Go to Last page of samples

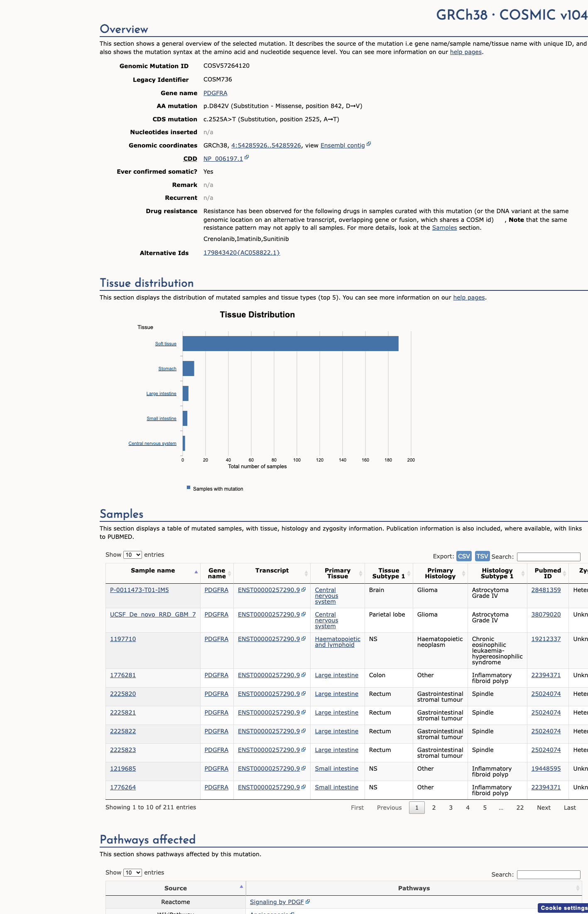point(570,808)
